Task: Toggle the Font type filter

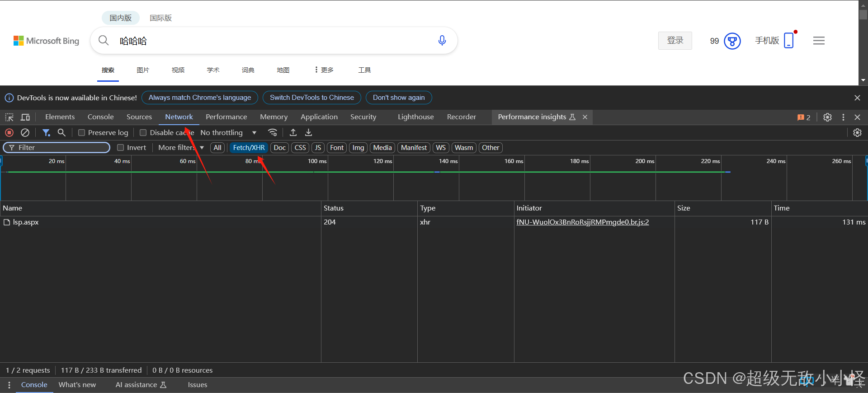Action: click(x=337, y=148)
